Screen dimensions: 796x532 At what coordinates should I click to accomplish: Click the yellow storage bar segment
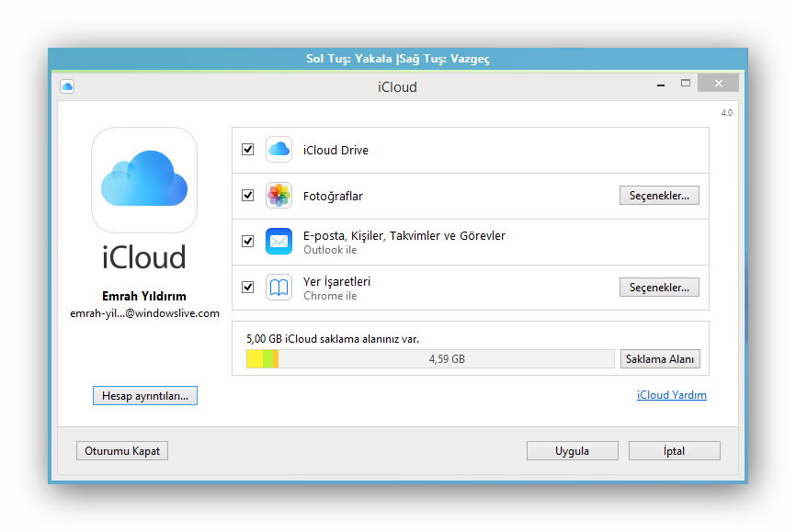[x=255, y=359]
